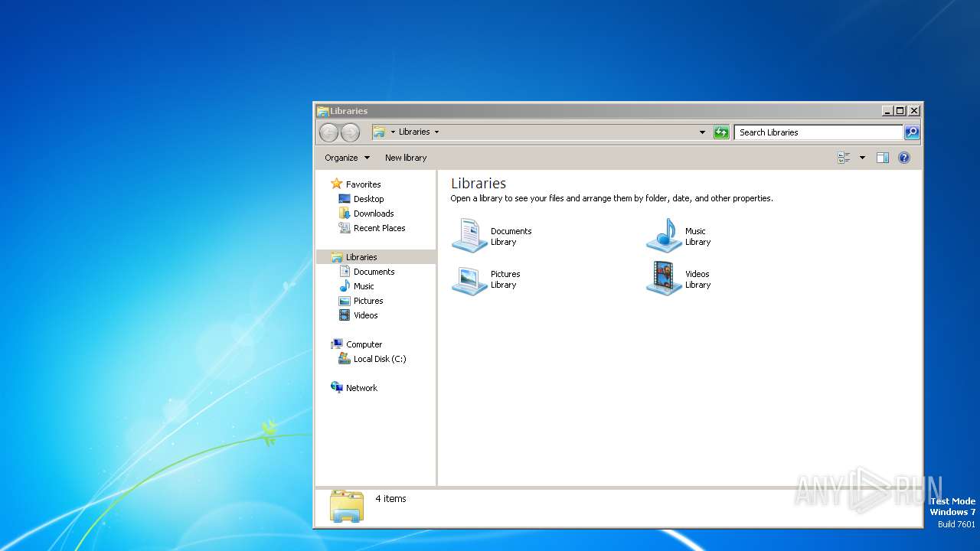Select Pictures in the navigation tree
The height and width of the screenshot is (551, 980).
pyautogui.click(x=368, y=301)
